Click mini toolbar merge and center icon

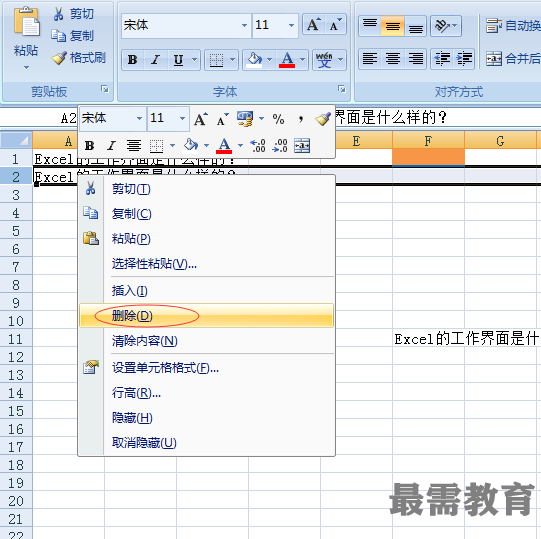click(x=302, y=146)
